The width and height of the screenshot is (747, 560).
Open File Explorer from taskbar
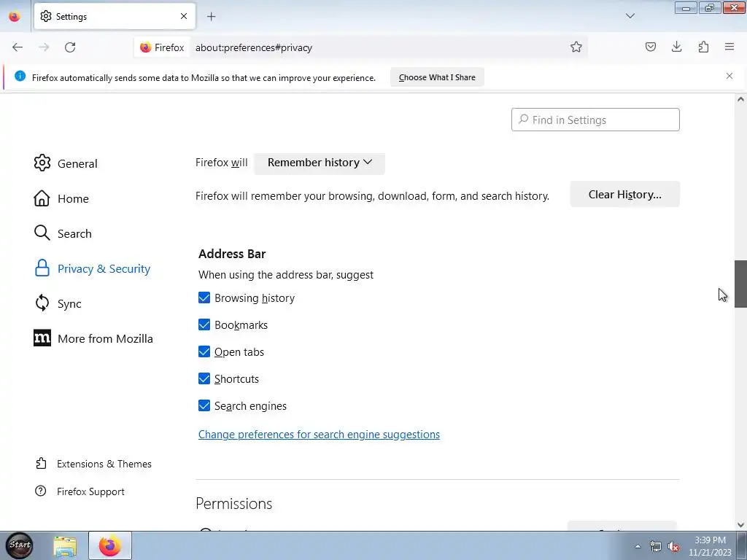(x=65, y=546)
